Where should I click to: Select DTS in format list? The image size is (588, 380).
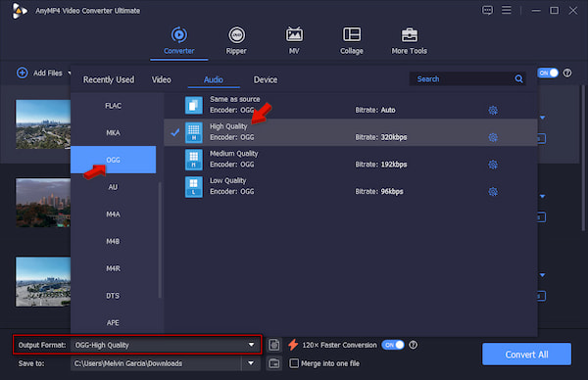click(x=114, y=296)
